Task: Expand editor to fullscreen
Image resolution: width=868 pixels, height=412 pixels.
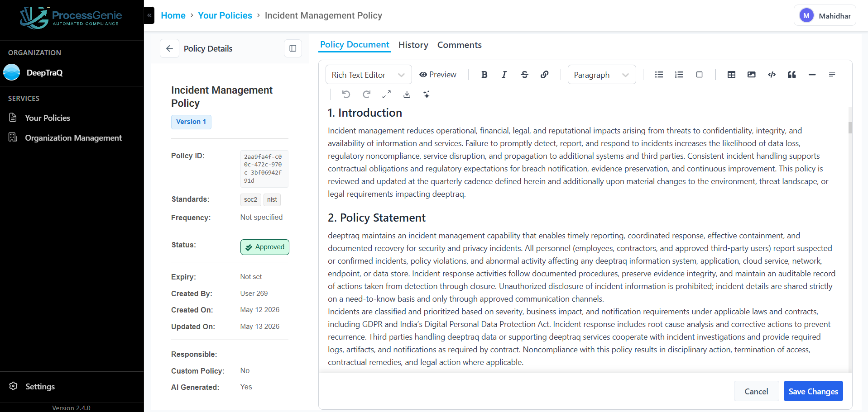Action: pos(386,94)
